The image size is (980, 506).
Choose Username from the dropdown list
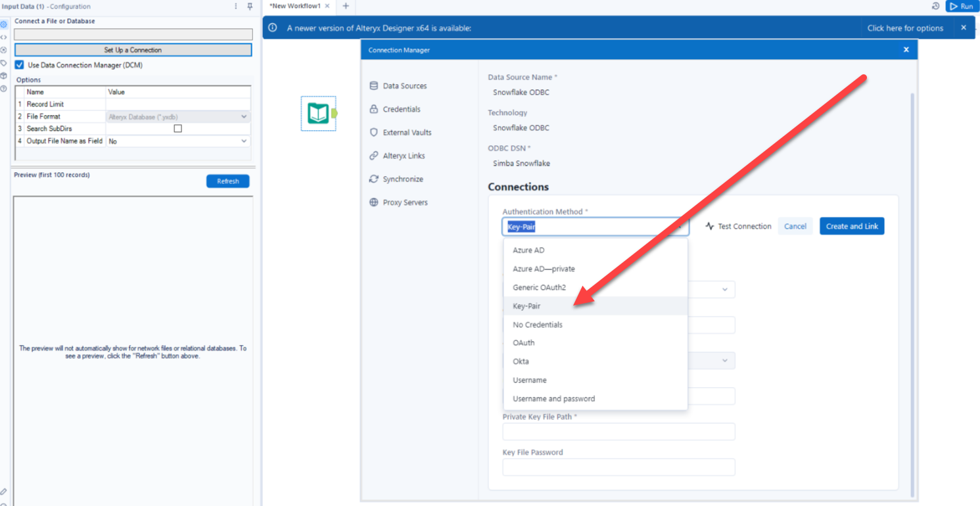[x=595, y=380]
